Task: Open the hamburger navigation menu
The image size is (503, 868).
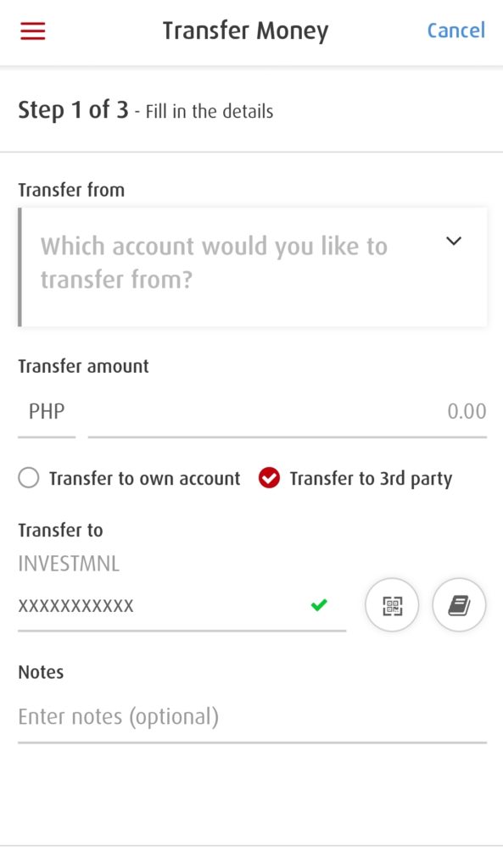Action: [32, 30]
